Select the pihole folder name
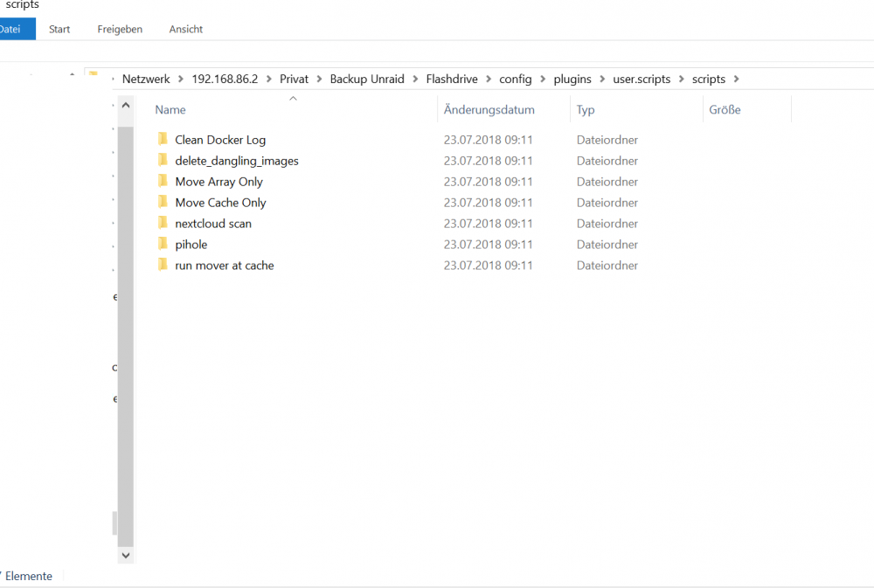 point(191,245)
